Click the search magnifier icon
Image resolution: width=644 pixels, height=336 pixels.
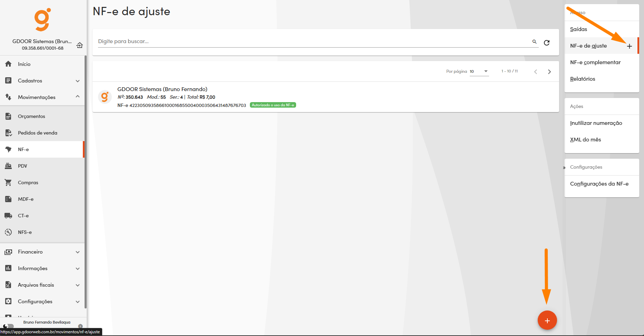point(534,42)
